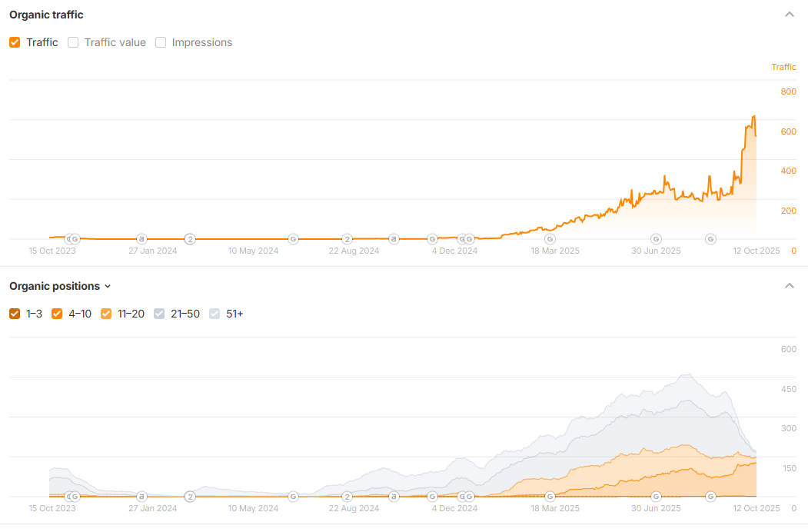
Task: Enable the Traffic value checkbox
Action: pos(73,42)
